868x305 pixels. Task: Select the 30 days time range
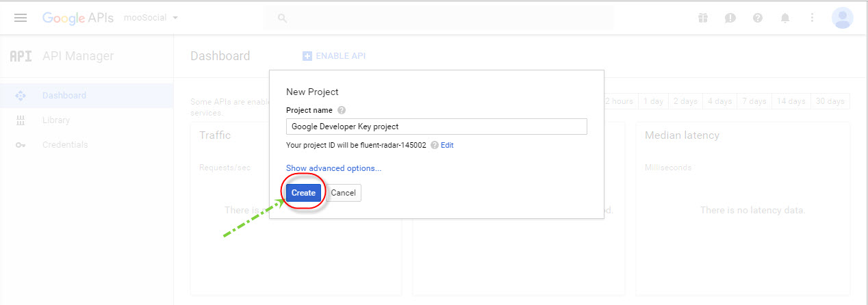(830, 101)
